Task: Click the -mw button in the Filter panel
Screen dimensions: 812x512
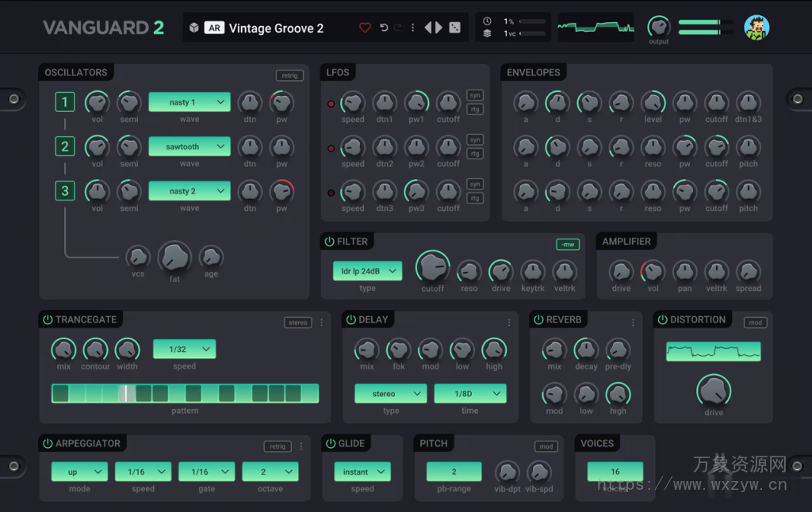Action: point(568,245)
